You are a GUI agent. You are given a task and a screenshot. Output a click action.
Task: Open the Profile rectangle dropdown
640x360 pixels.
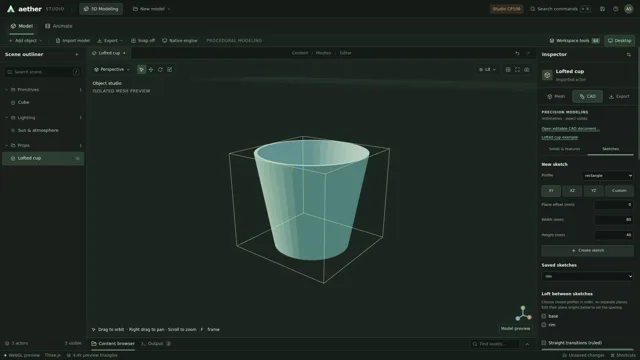[607, 176]
